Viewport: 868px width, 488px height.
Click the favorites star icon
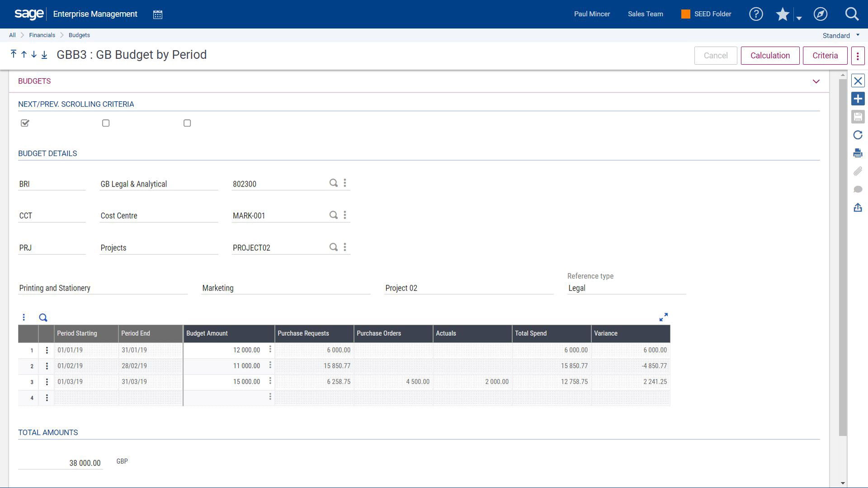point(783,14)
